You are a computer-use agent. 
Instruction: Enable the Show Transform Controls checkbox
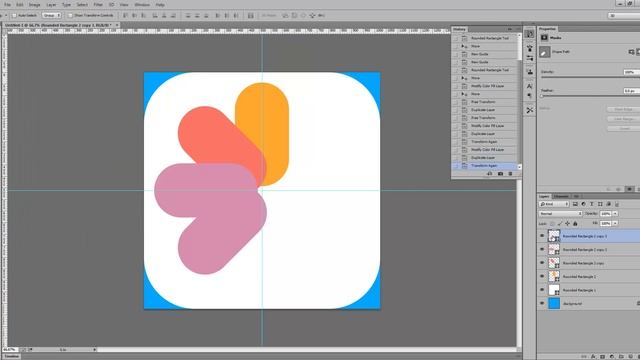pyautogui.click(x=70, y=16)
